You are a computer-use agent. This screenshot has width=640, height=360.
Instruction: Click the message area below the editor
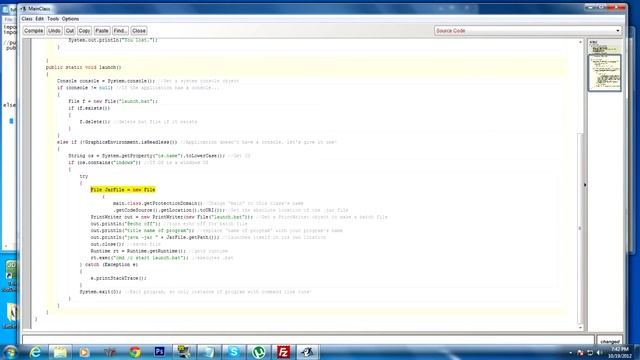point(308,340)
